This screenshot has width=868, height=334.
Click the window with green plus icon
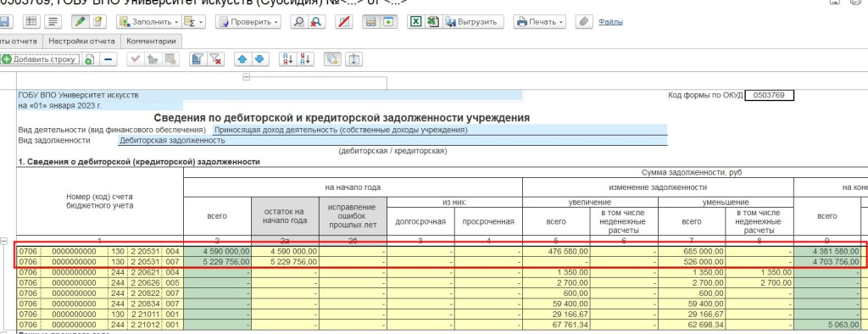click(388, 21)
